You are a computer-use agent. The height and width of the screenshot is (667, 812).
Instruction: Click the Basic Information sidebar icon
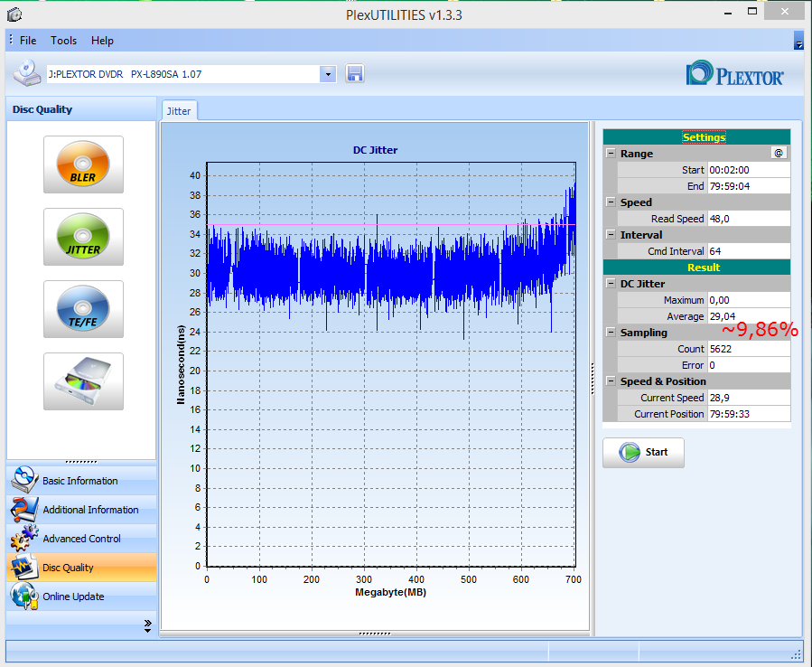23,480
